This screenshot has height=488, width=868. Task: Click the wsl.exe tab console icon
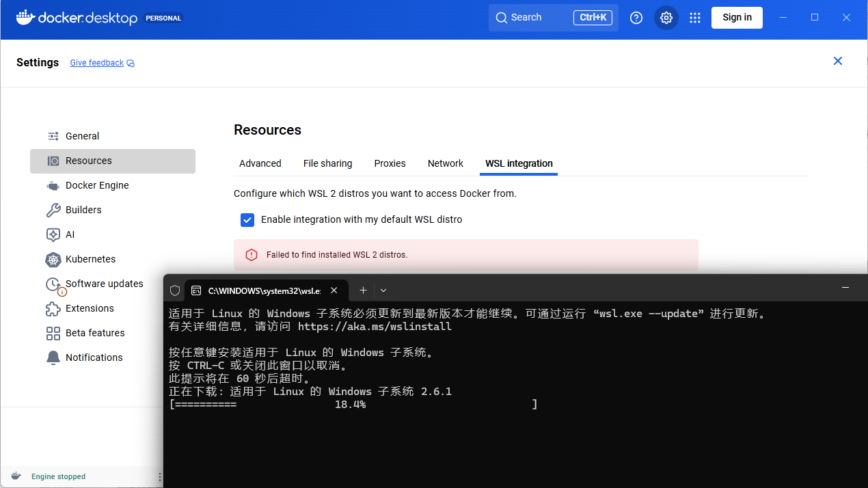point(196,290)
